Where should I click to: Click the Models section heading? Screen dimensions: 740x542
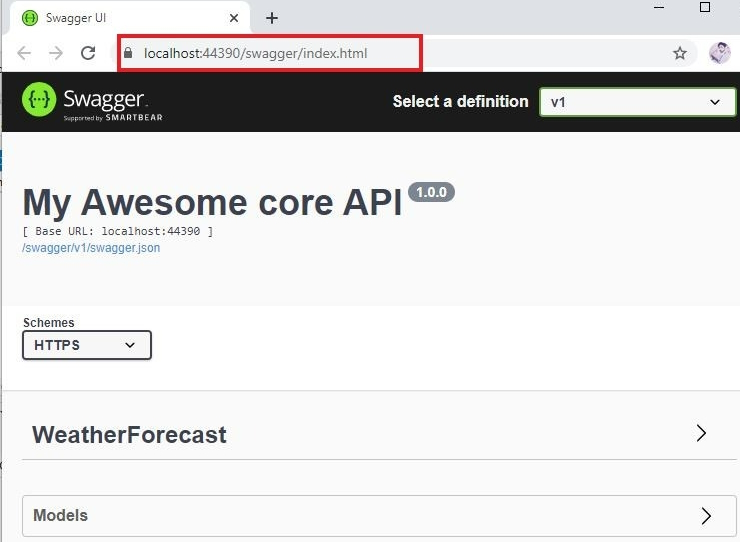coord(60,516)
